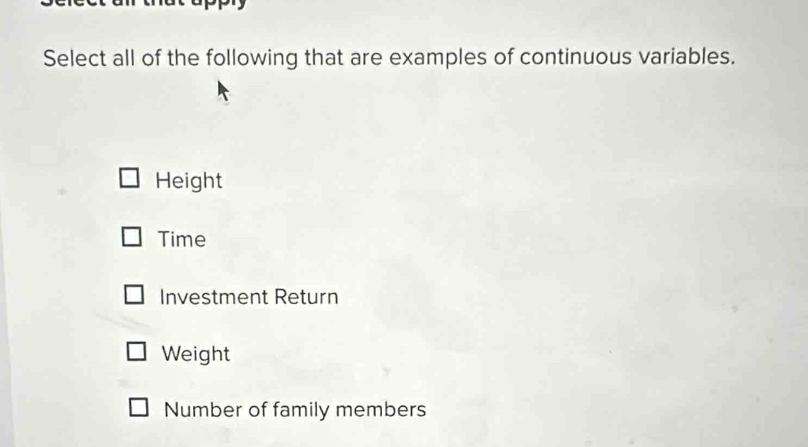808x447 pixels.
Task: Click the word Select in the question
Action: [75, 58]
